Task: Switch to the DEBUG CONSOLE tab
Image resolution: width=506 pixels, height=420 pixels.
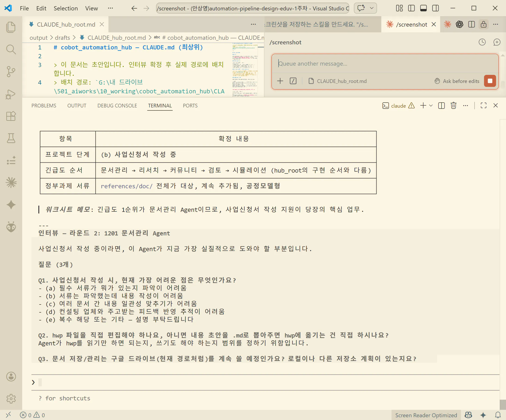Action: pyautogui.click(x=117, y=106)
